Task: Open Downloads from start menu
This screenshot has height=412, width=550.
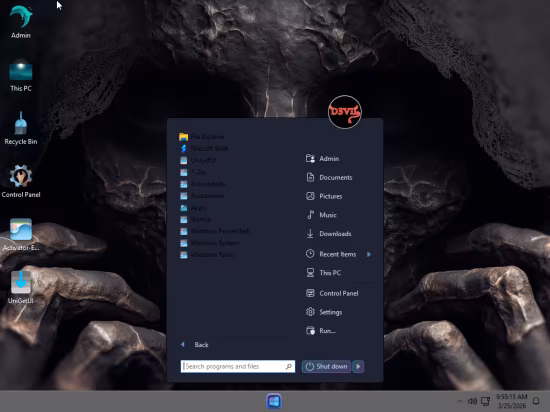Action: 328,234
